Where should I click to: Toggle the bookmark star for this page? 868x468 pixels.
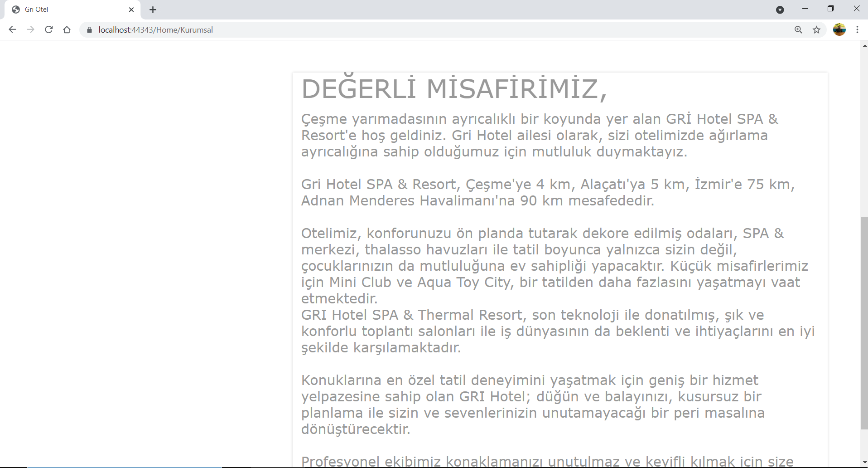point(816,30)
